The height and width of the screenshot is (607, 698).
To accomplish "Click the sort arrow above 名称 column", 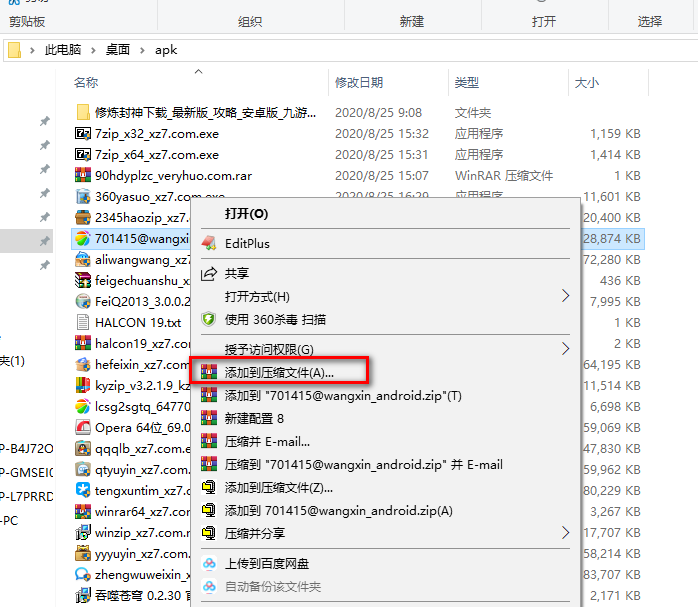I will click(199, 71).
